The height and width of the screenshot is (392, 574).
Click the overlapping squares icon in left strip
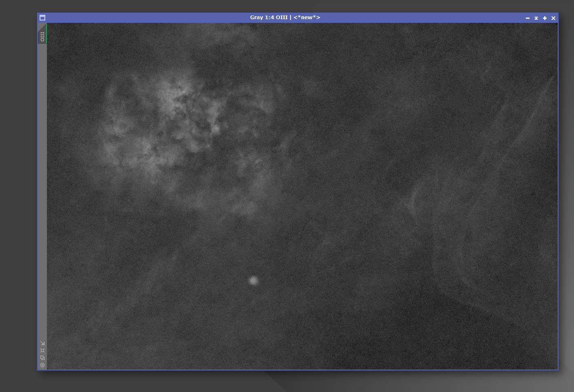(42, 358)
